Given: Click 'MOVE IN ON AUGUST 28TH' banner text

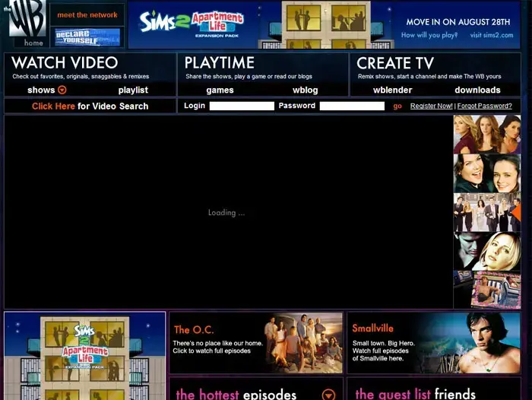Looking at the screenshot, I should pos(458,22).
